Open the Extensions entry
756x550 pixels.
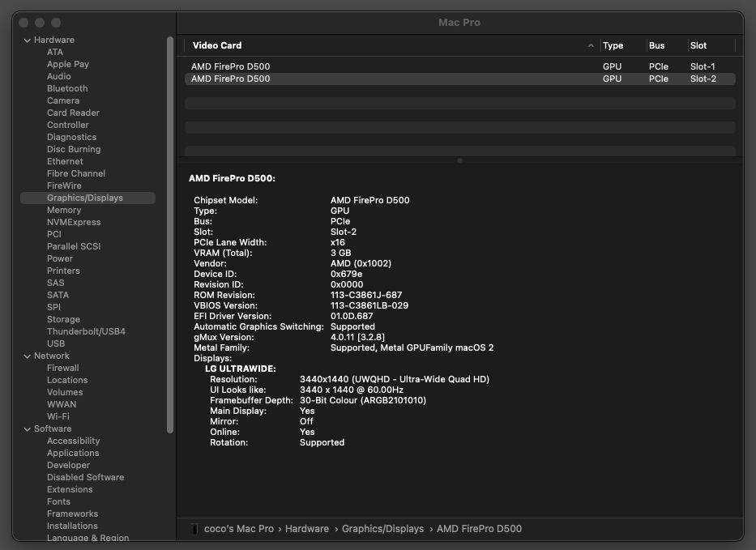click(x=70, y=490)
